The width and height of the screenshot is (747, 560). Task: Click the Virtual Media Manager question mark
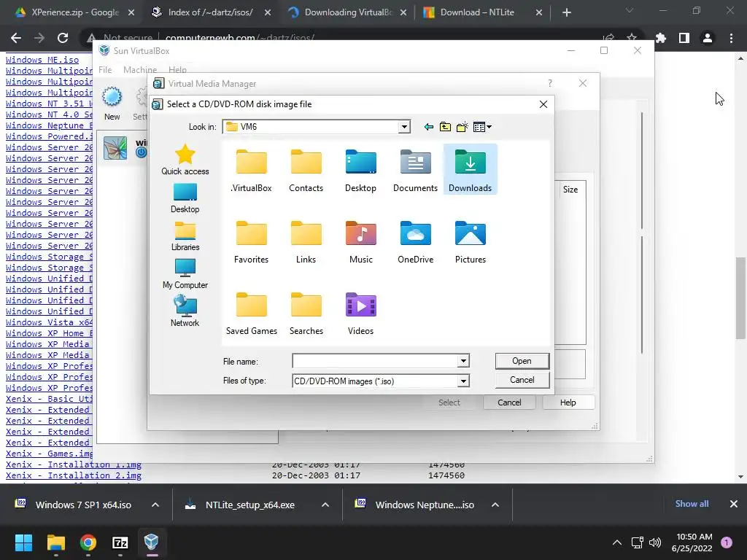(x=550, y=83)
